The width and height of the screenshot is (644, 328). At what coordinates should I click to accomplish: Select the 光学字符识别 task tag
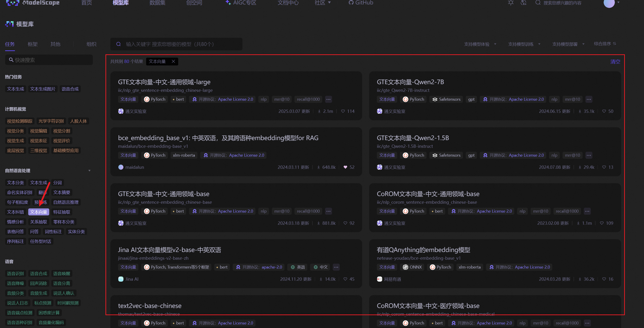click(x=51, y=121)
